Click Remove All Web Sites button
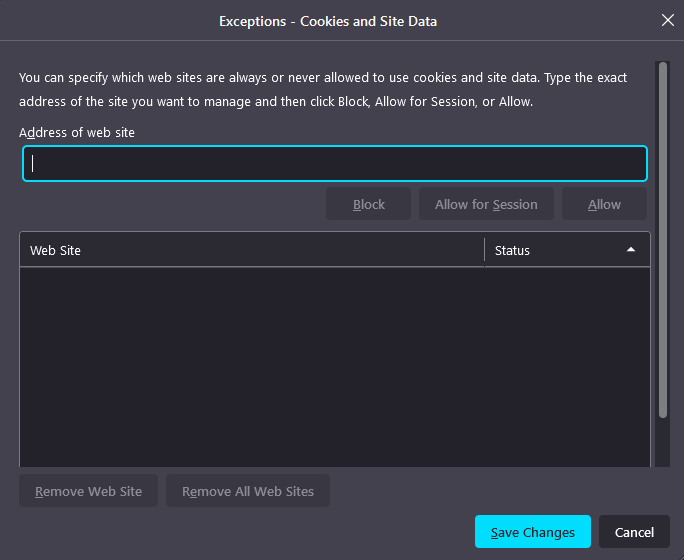Image resolution: width=684 pixels, height=560 pixels. [248, 491]
